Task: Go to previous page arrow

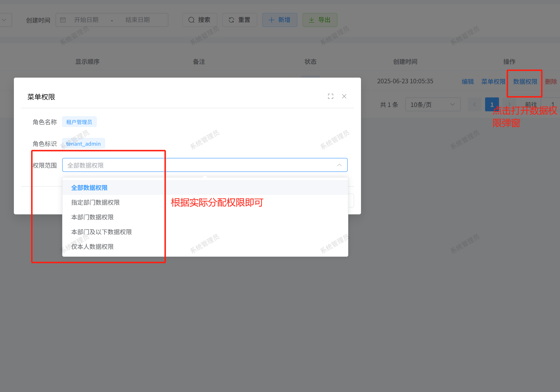Action: (474, 105)
